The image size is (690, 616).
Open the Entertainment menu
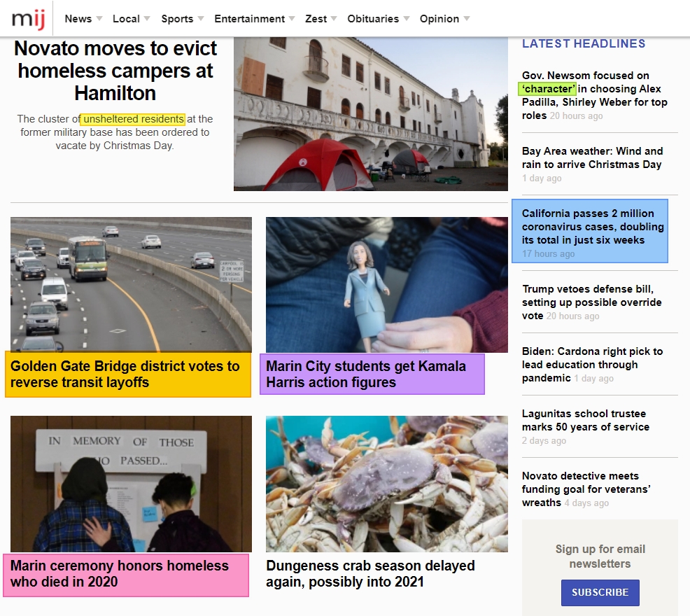[250, 19]
